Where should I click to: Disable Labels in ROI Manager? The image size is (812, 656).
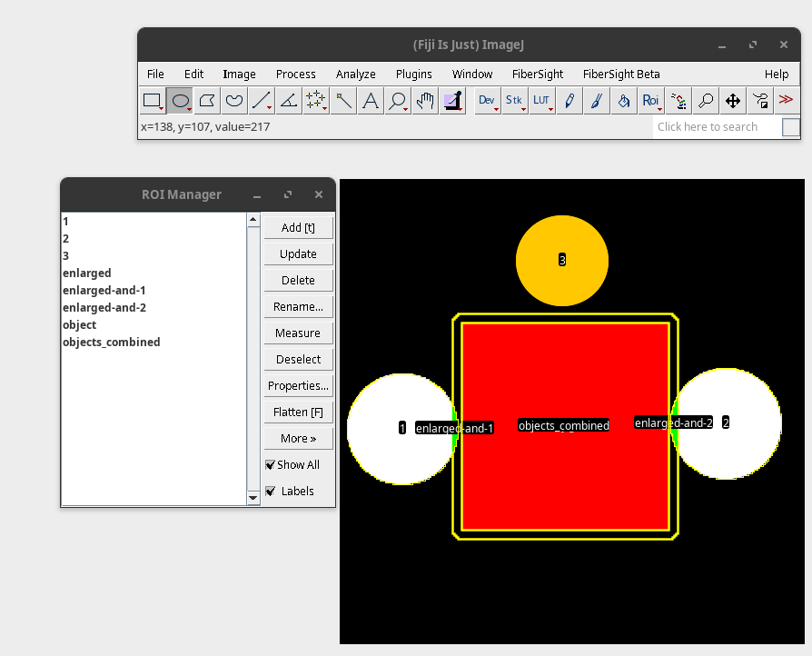pos(270,491)
